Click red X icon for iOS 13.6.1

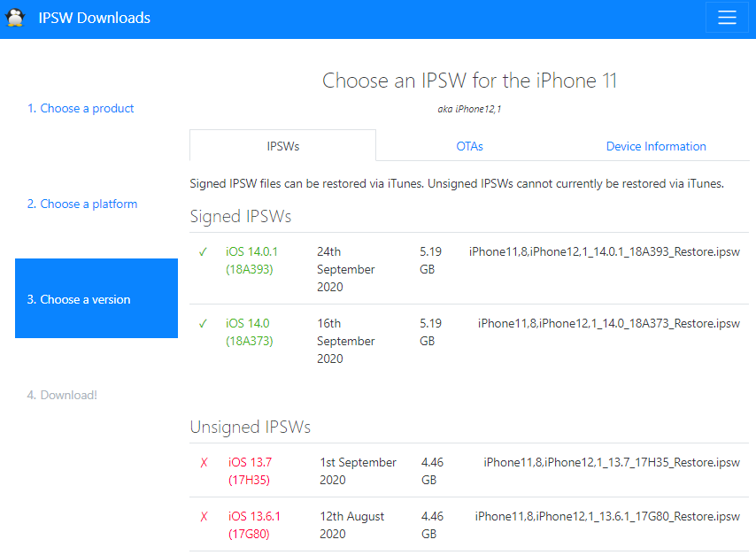(204, 517)
